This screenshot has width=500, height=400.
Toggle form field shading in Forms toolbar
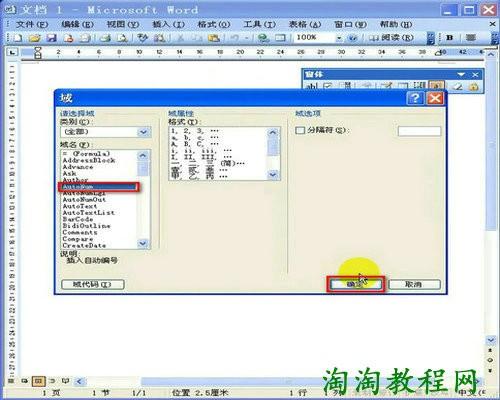pyautogui.click(x=436, y=86)
